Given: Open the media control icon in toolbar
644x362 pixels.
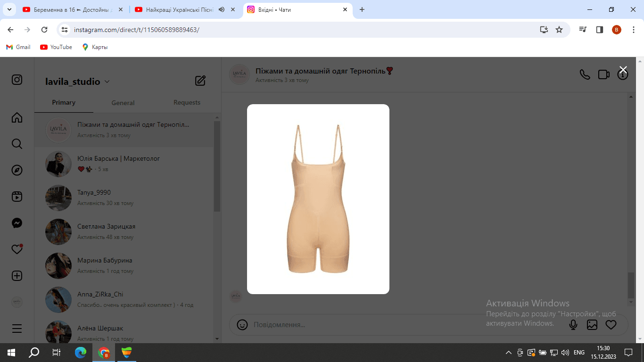Looking at the screenshot, I should pyautogui.click(x=583, y=30).
